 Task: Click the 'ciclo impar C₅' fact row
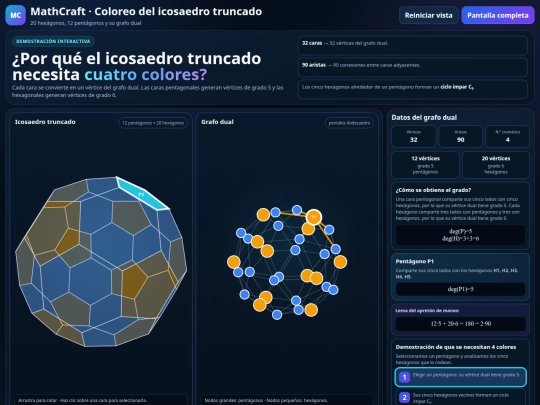[x=413, y=89]
